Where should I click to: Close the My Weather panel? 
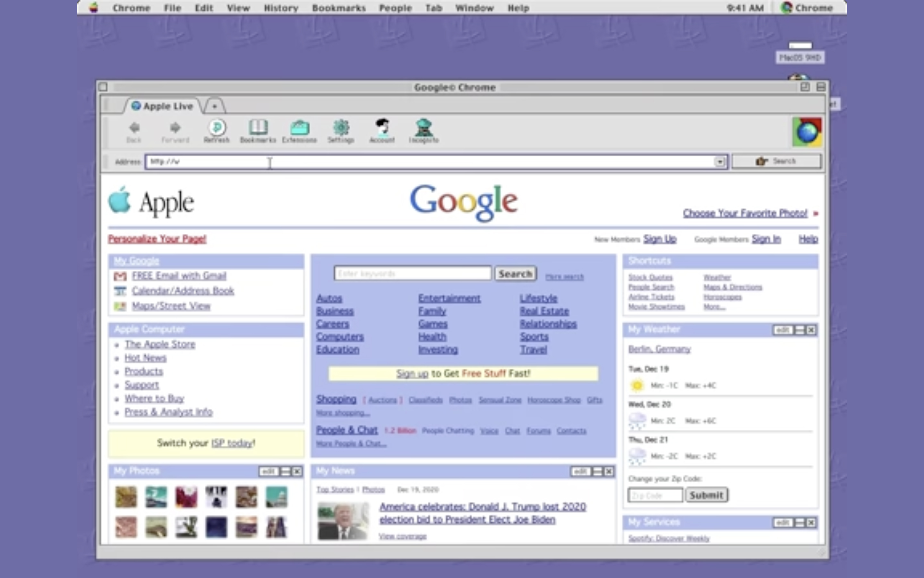(x=811, y=330)
